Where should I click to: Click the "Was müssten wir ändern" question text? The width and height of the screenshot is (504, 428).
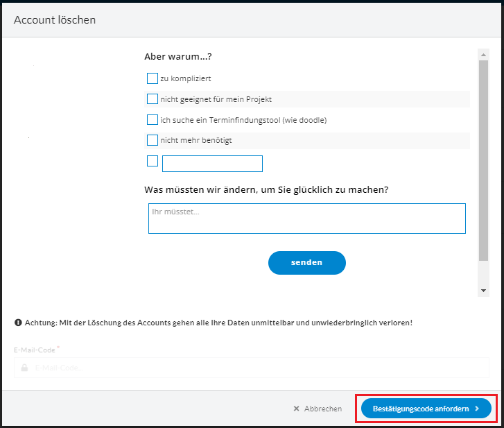266,189
